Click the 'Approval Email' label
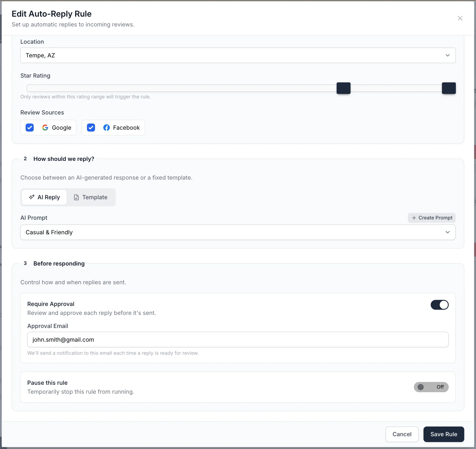Image resolution: width=476 pixels, height=449 pixels. pyautogui.click(x=48, y=326)
